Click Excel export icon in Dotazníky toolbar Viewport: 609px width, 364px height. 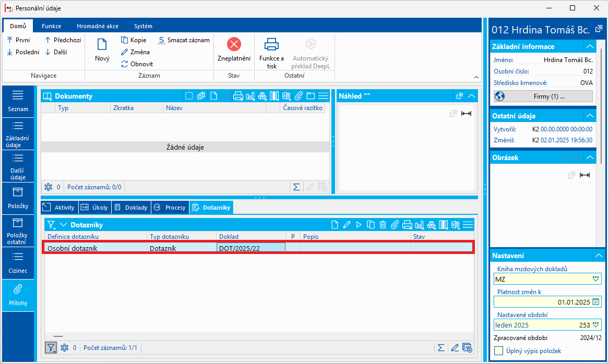pos(456,225)
